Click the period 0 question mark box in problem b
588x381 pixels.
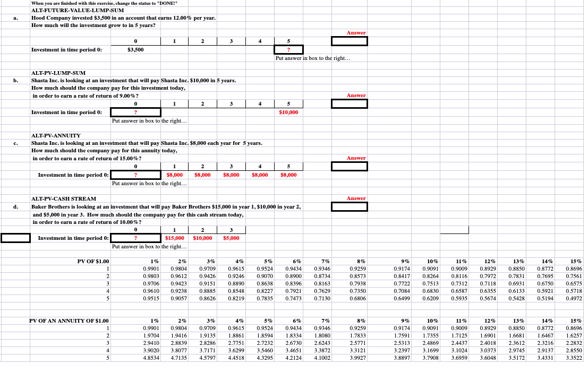click(x=136, y=112)
